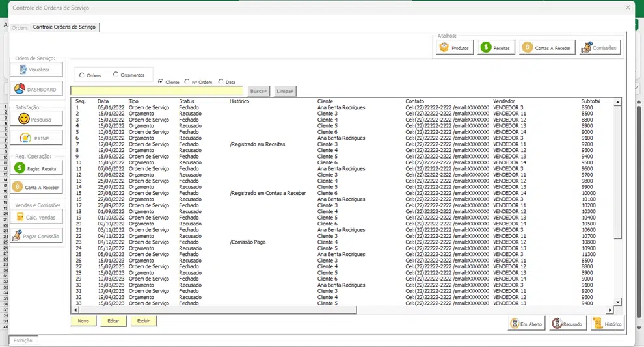
Task: Open the Pesquisa smiley satisfaction button
Action: (36, 119)
